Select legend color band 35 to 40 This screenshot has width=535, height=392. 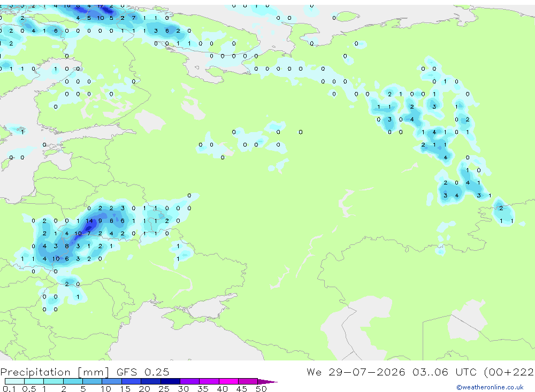(209, 381)
